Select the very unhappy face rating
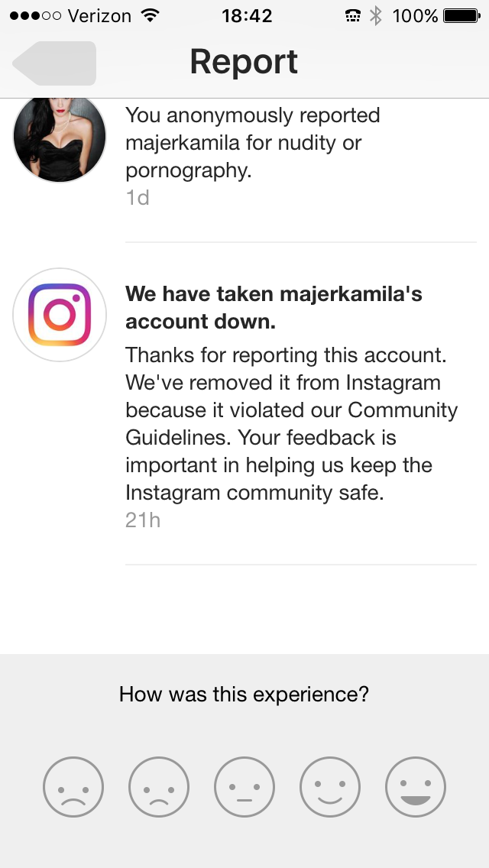The image size is (489, 868). (x=73, y=787)
